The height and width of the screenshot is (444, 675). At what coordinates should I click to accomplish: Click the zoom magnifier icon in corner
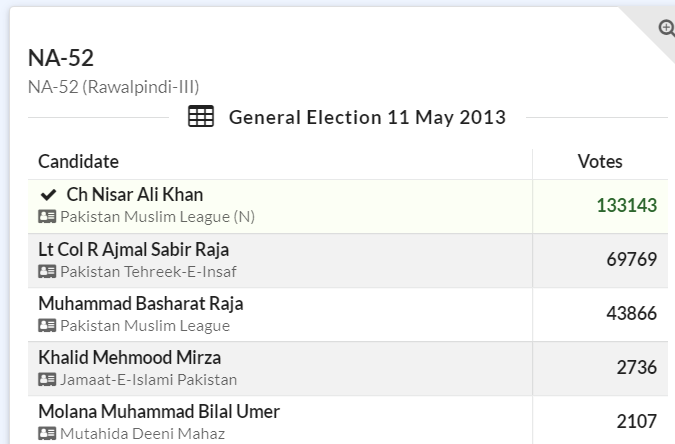point(666,28)
